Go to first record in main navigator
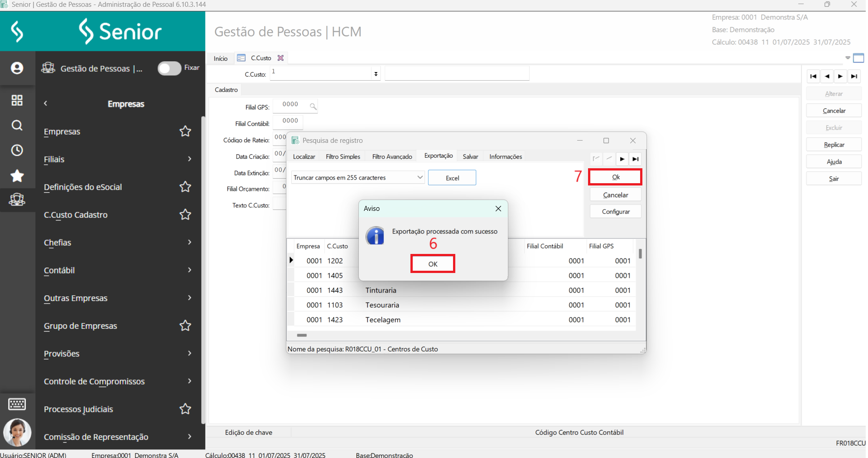 click(813, 76)
